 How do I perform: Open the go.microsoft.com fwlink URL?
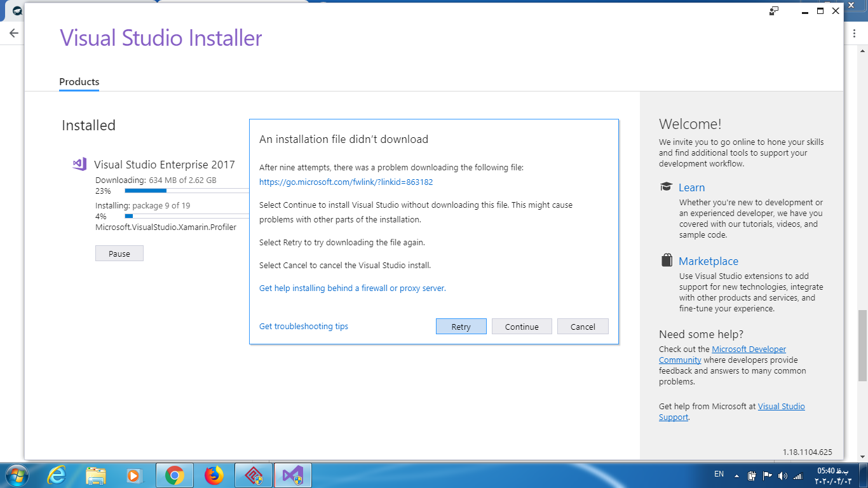coord(346,182)
